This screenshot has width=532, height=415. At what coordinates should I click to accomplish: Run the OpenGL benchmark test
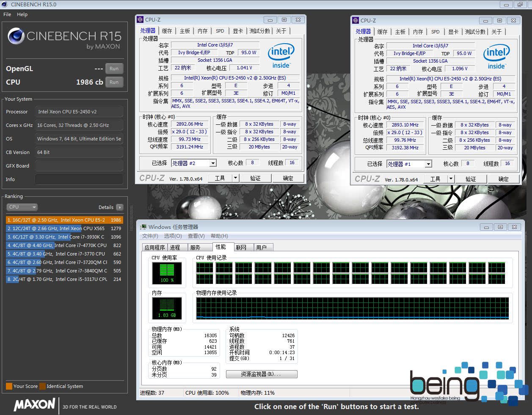(114, 69)
